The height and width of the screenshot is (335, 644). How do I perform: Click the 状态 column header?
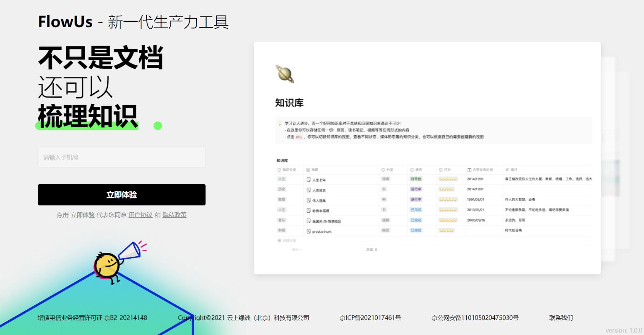[x=416, y=170]
